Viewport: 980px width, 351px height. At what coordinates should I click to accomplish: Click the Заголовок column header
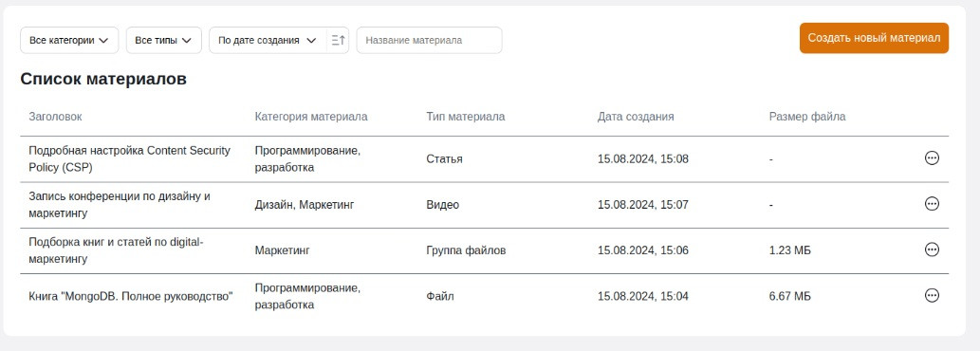coord(55,117)
